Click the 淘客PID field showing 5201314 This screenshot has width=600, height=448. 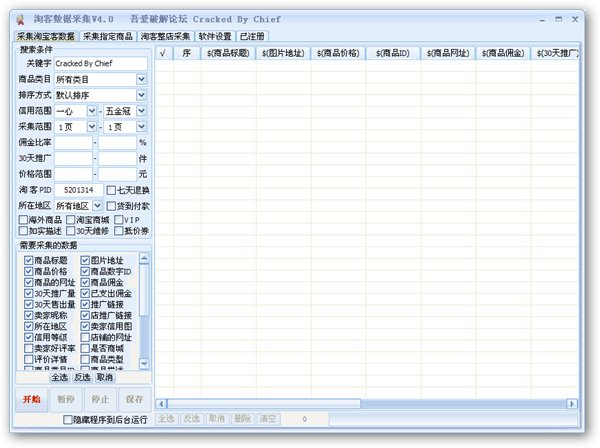pos(79,190)
